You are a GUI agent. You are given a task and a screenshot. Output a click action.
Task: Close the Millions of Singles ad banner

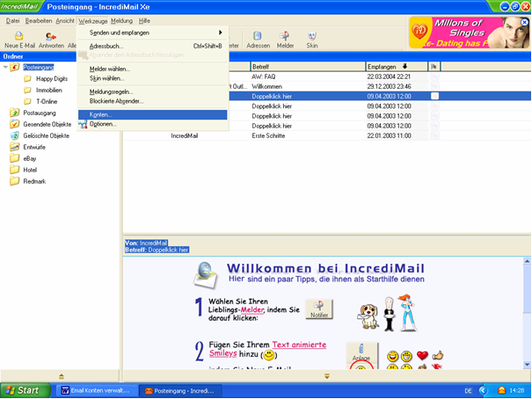click(525, 22)
